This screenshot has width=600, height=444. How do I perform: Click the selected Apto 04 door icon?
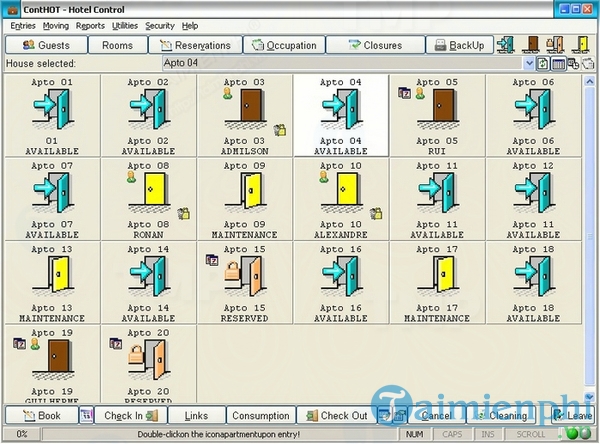tap(341, 109)
